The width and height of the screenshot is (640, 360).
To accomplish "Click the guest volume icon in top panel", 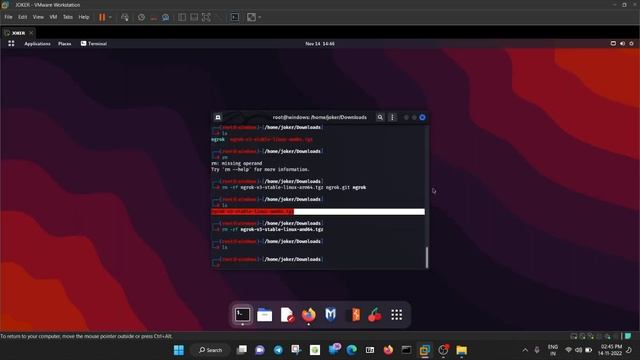I will 622,44.
